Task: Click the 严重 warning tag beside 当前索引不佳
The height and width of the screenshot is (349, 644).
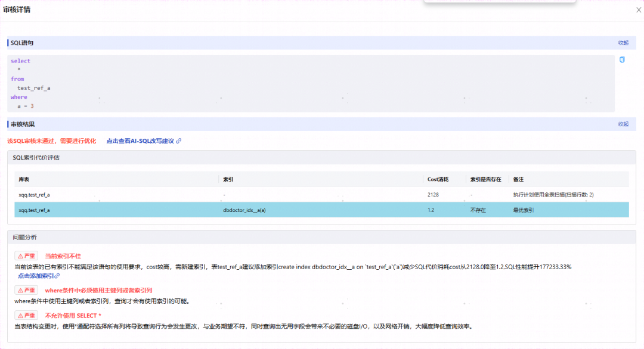Action: point(26,256)
